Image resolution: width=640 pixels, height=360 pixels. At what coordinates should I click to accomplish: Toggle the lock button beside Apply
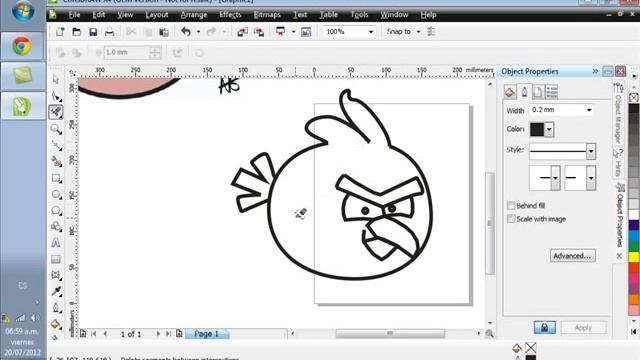(x=544, y=327)
